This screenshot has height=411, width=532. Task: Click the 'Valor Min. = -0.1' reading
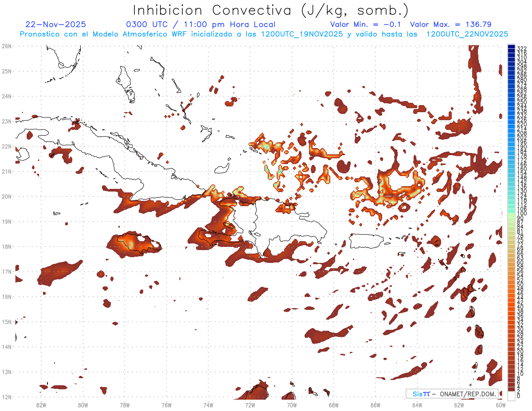point(365,24)
